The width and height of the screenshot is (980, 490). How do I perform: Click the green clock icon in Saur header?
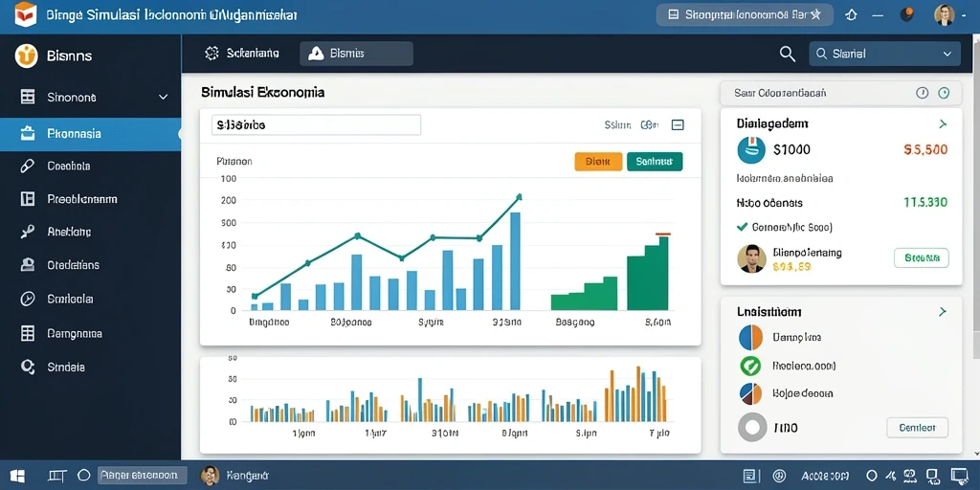(944, 93)
